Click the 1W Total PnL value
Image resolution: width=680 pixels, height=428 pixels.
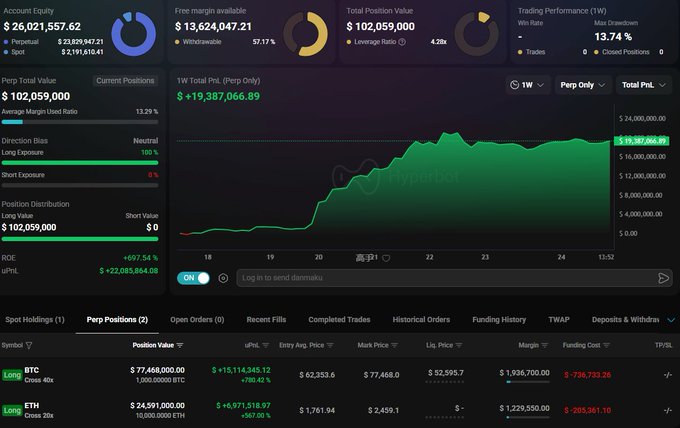[218, 96]
